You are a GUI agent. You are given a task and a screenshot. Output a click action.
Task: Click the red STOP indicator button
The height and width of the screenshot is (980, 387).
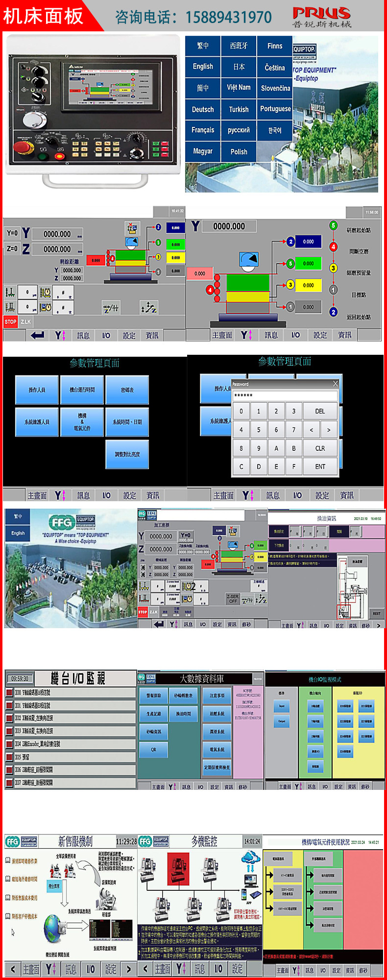point(11,322)
